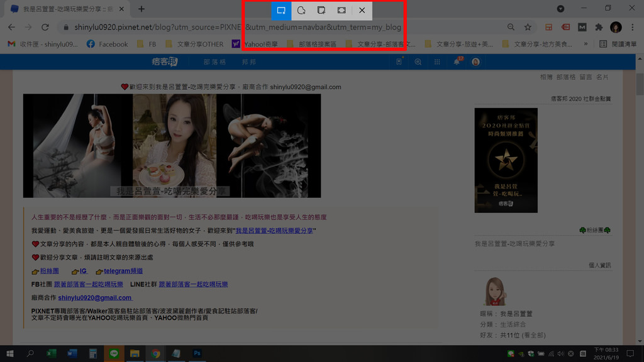Open the 粉絲團 link in the intro

pos(49,271)
